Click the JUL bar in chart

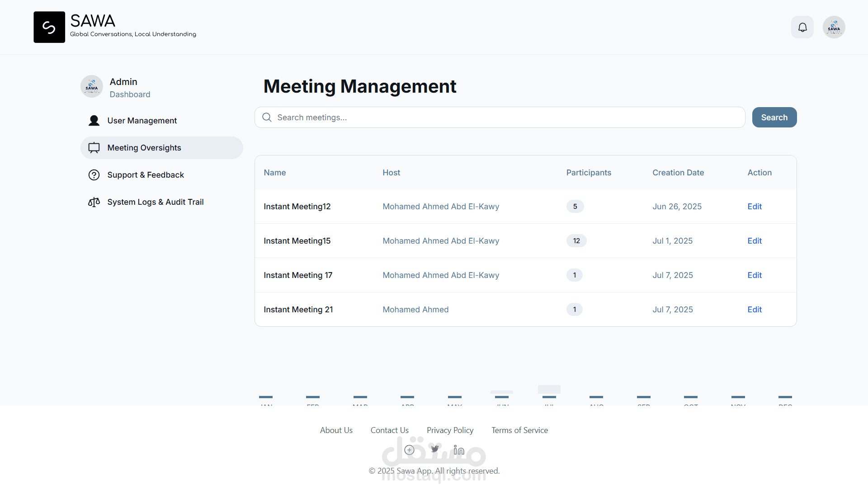[549, 390]
